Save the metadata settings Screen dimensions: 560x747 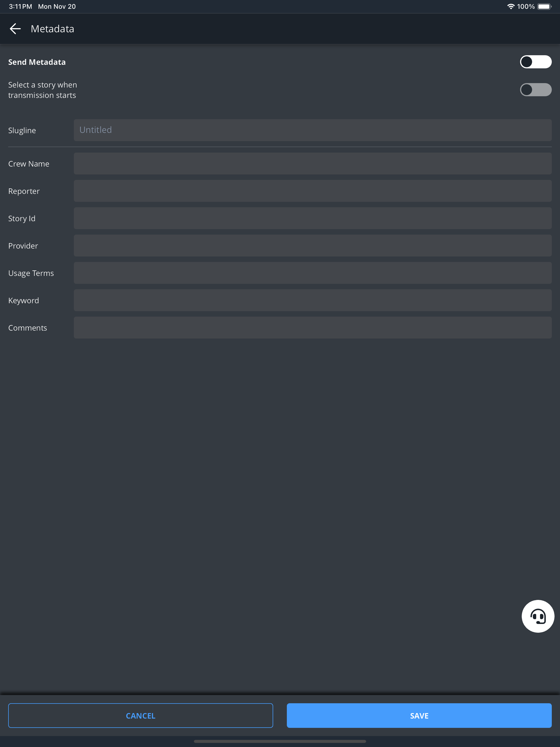419,716
